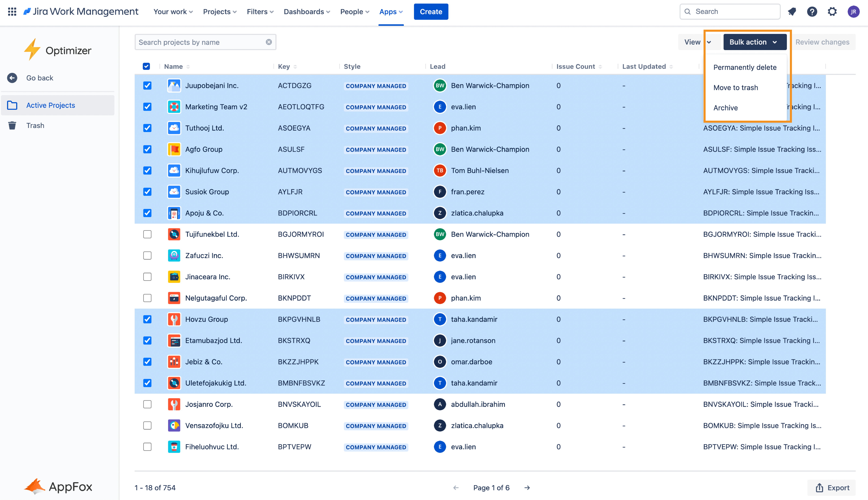Click the Search projects by name field
Viewport: 868px width, 500px height.
[x=199, y=42]
